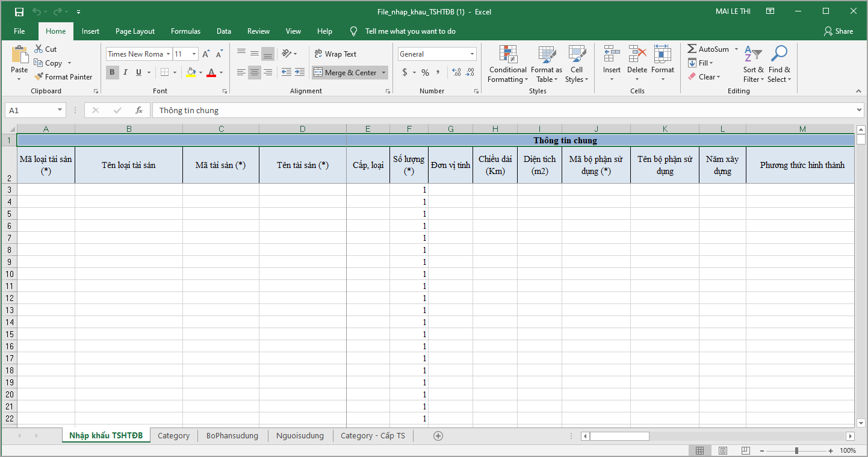Click the Save icon in title bar
The height and width of the screenshot is (457, 868).
pos(19,11)
